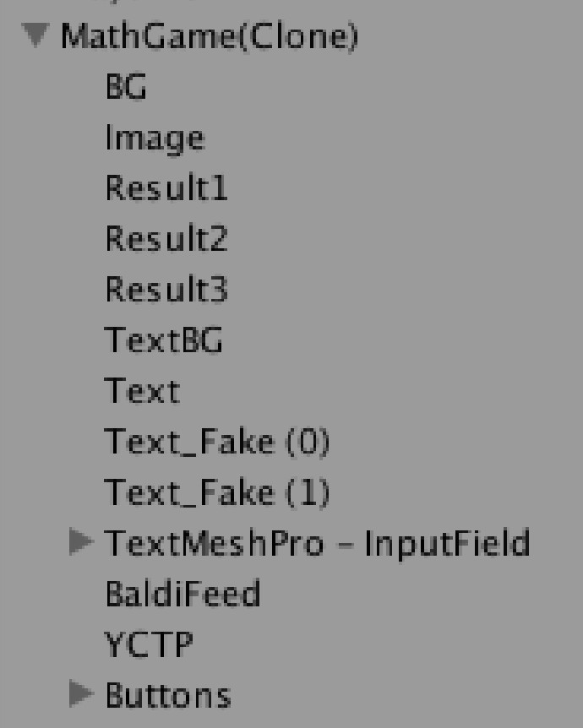Pick the BG entry under MathGame(Clone)
This screenshot has height=728, width=583.
pos(126,88)
